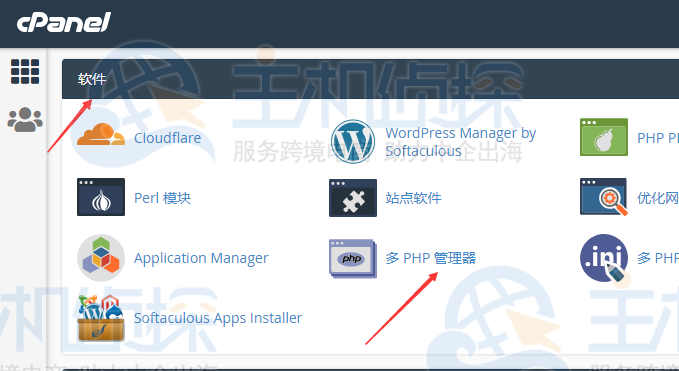Open the 站点软件 link
The width and height of the screenshot is (679, 371).
pos(414,198)
